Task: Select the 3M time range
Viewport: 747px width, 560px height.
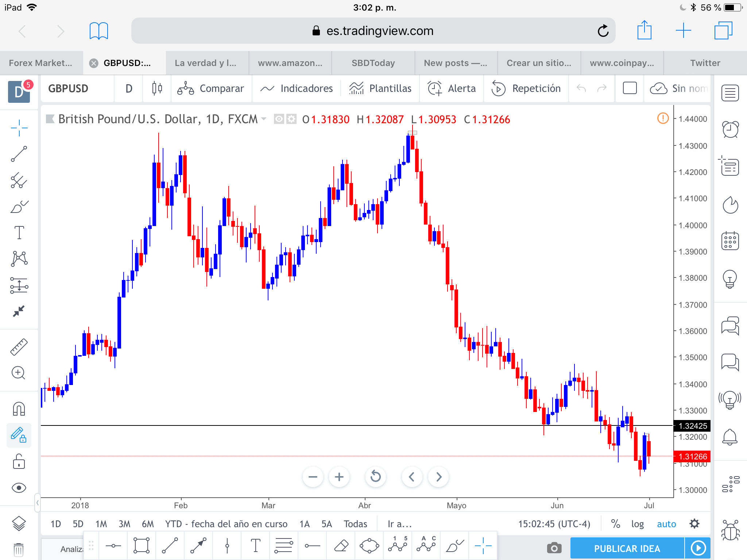Action: tap(124, 524)
